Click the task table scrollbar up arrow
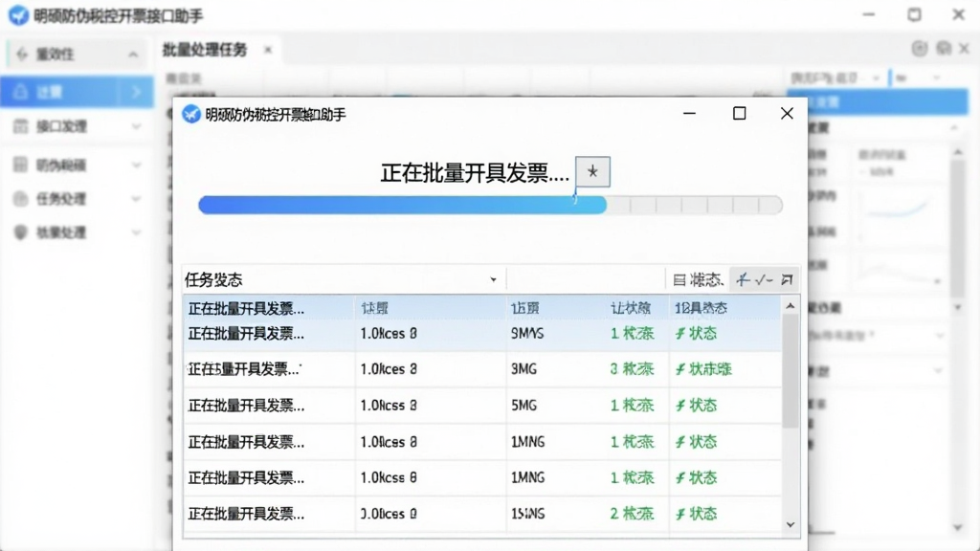The height and width of the screenshot is (551, 980). click(790, 305)
